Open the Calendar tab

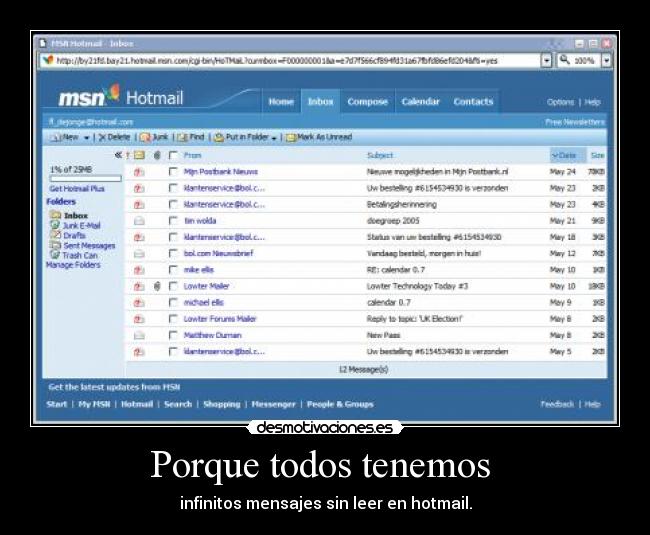(x=420, y=102)
